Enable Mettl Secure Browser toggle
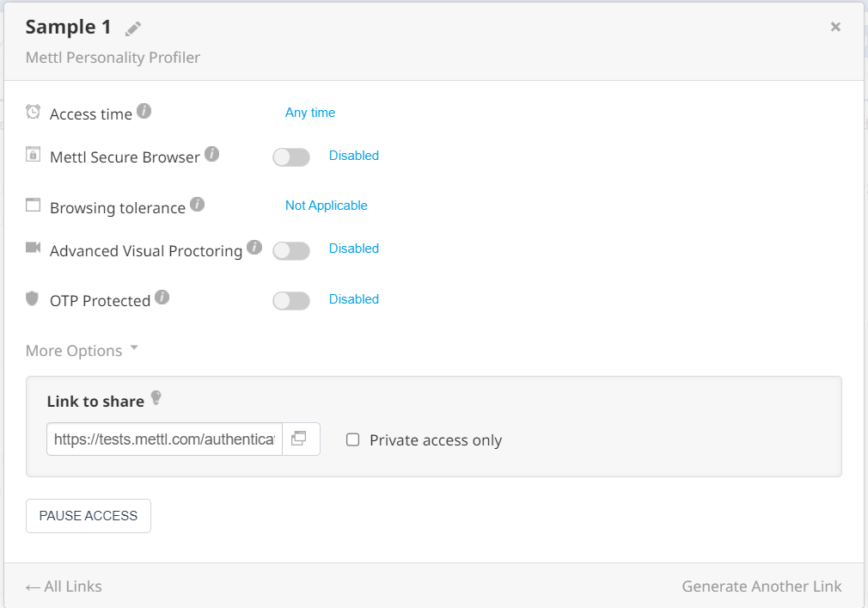Viewport: 868px width, 608px height. pos(291,157)
